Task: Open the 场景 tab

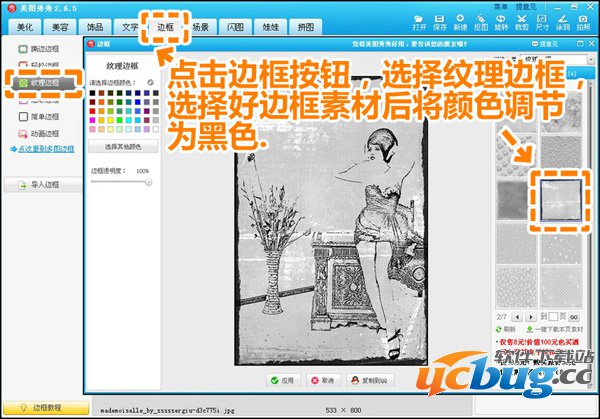Action: 200,27
